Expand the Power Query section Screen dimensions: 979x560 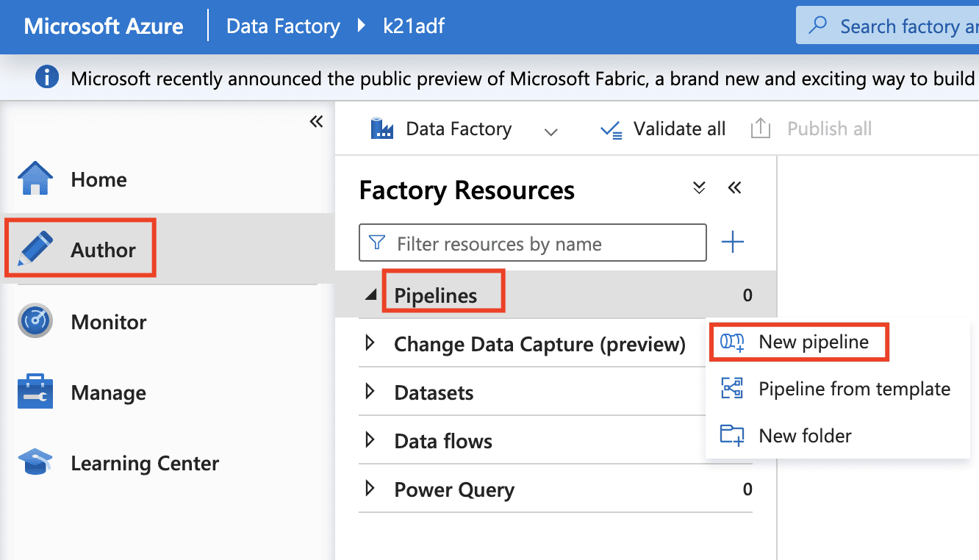(x=370, y=489)
